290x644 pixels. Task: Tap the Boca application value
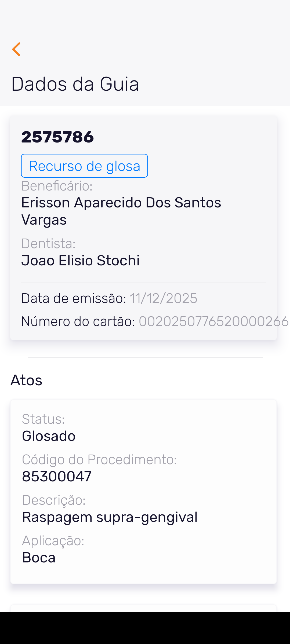[x=39, y=558]
